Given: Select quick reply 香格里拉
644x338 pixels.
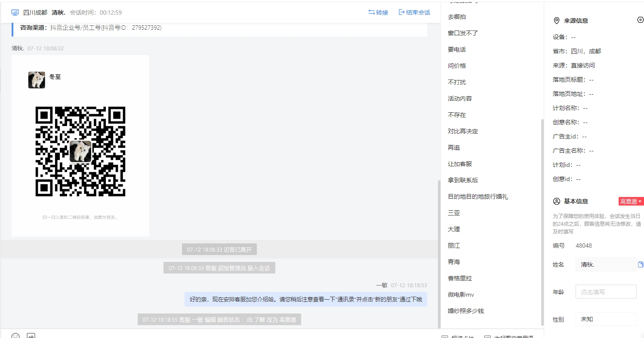Looking at the screenshot, I should 460,278.
